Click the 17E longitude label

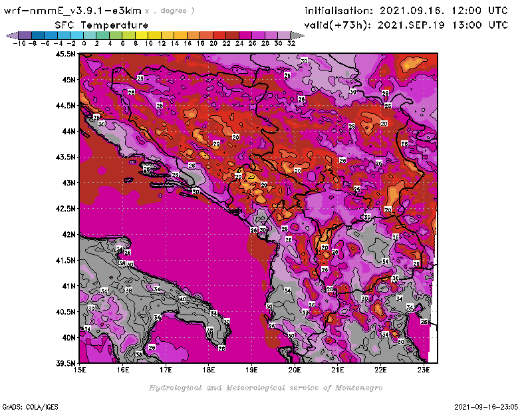pos(166,370)
